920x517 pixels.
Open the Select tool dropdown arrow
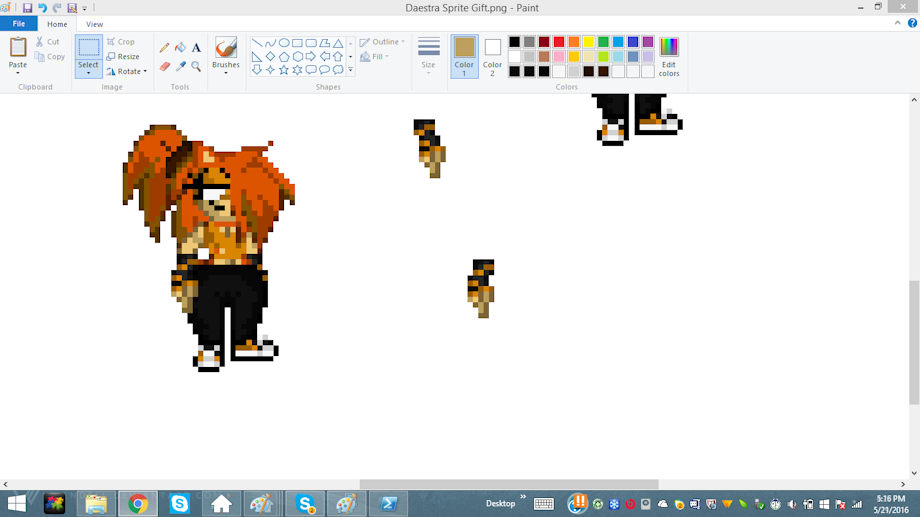(88, 72)
